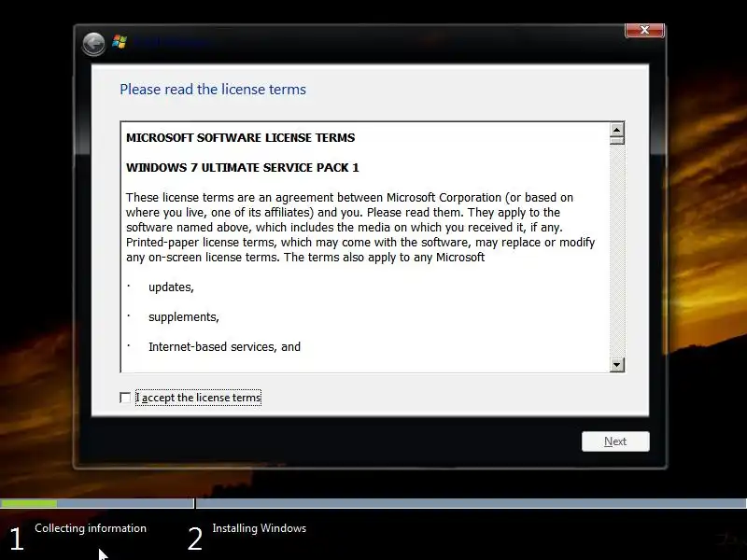Click the license text scroll up arrow
The width and height of the screenshot is (747, 560).
point(617,130)
